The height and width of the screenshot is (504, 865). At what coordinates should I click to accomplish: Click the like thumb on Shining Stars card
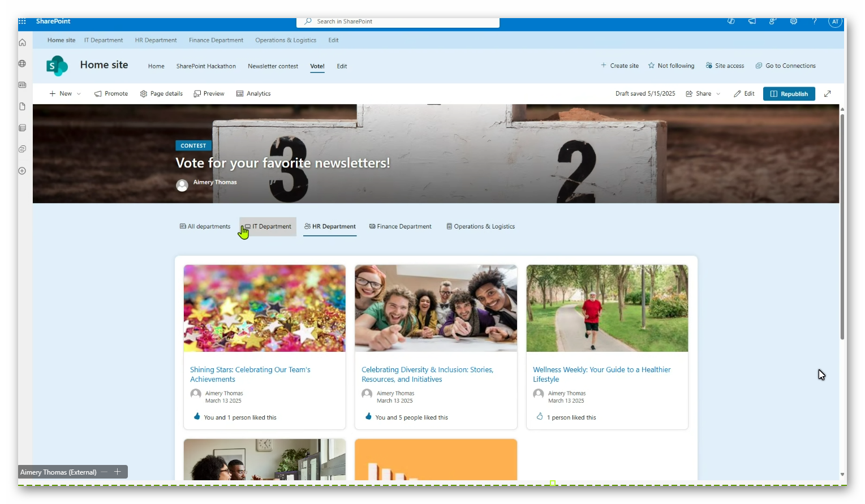[197, 417]
